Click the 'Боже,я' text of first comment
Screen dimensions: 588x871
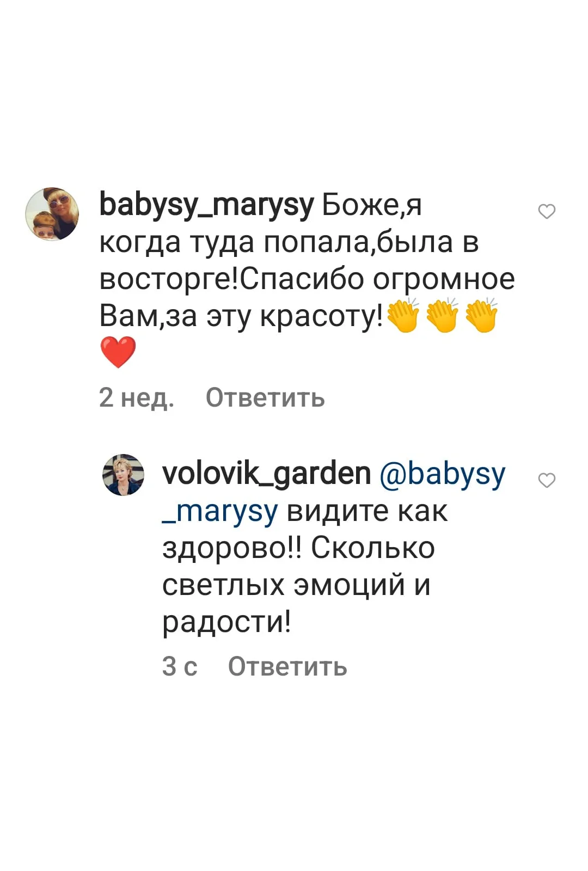(372, 206)
